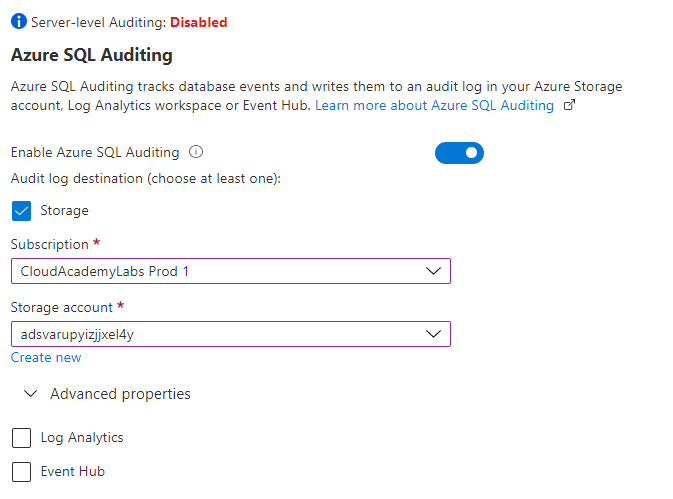673x499 pixels.
Task: Click the Log Analytics label text
Action: coord(82,438)
